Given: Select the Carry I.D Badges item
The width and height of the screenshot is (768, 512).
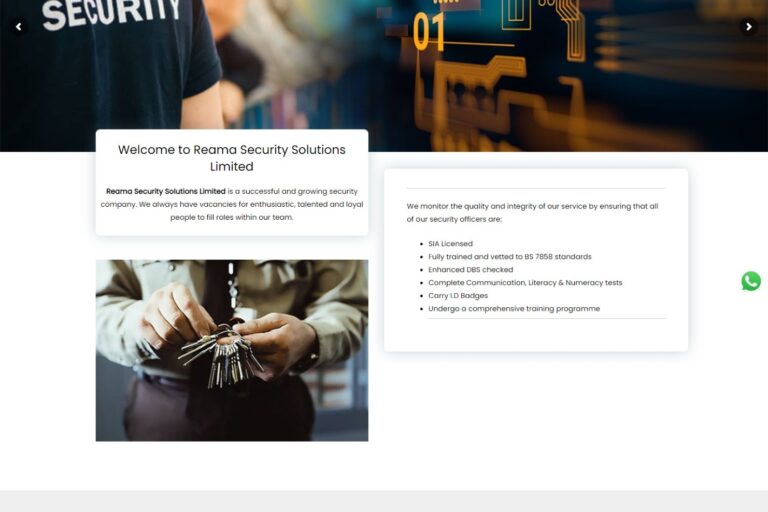Looking at the screenshot, I should tap(458, 295).
